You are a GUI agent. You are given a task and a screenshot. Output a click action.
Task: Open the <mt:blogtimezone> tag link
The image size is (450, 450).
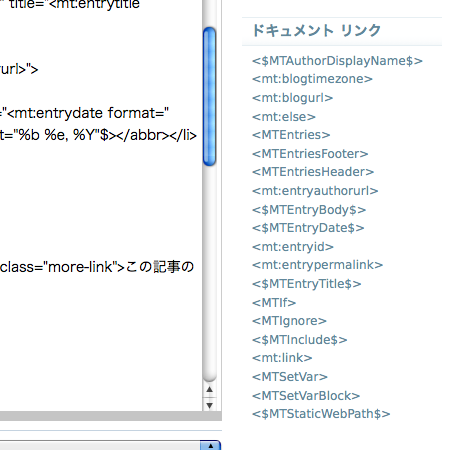312,79
